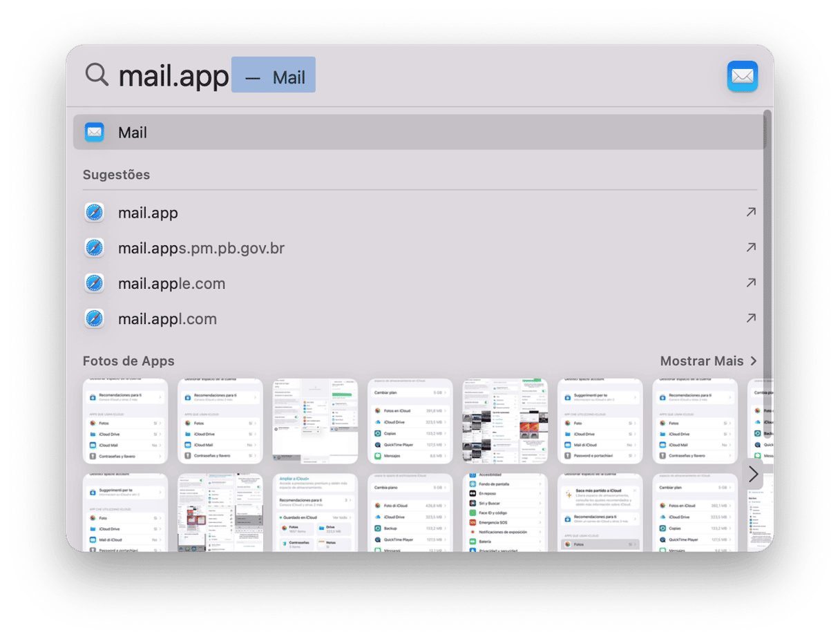
Task: Click the highlighted Mail autocomplete text
Action: [x=274, y=75]
